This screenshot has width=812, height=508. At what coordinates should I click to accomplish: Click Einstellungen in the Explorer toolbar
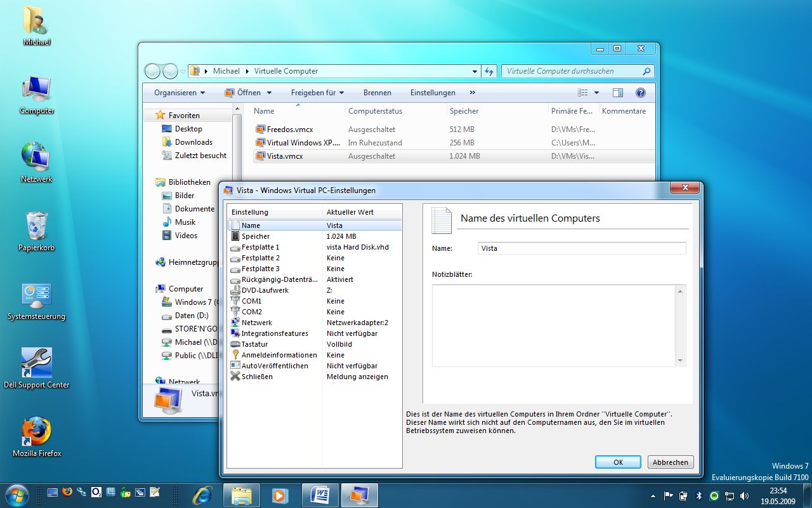pyautogui.click(x=433, y=93)
